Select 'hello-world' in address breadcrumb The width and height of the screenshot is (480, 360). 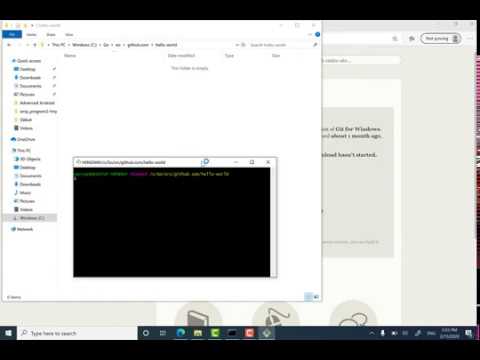[166, 45]
